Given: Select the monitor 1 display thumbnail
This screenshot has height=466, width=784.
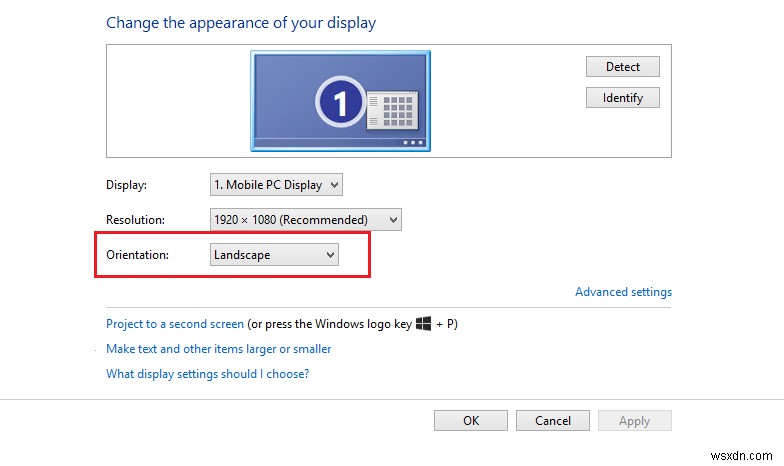Looking at the screenshot, I should click(340, 100).
